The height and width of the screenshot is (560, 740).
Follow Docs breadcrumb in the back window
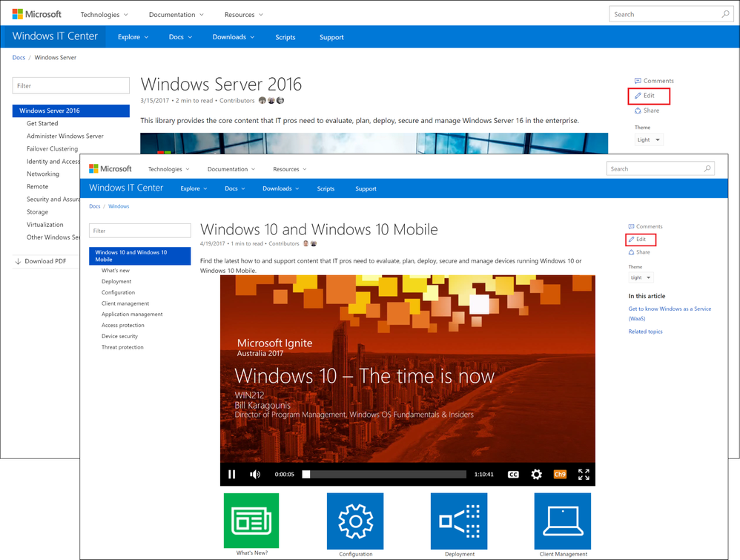19,58
